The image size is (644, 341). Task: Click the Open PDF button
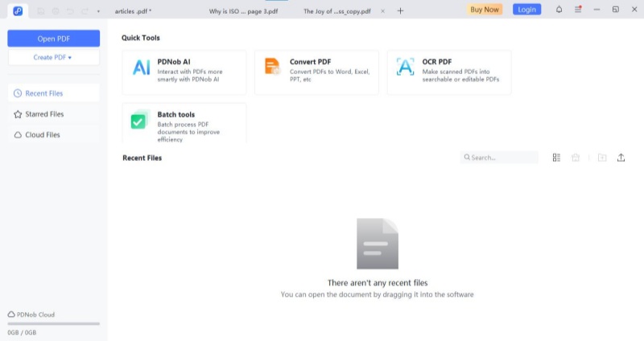pos(53,39)
